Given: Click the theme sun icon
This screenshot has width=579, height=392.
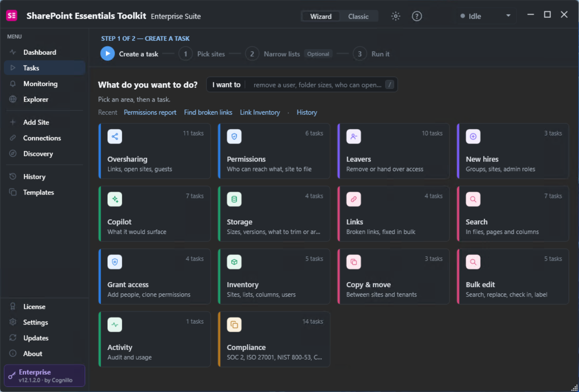Looking at the screenshot, I should point(396,16).
